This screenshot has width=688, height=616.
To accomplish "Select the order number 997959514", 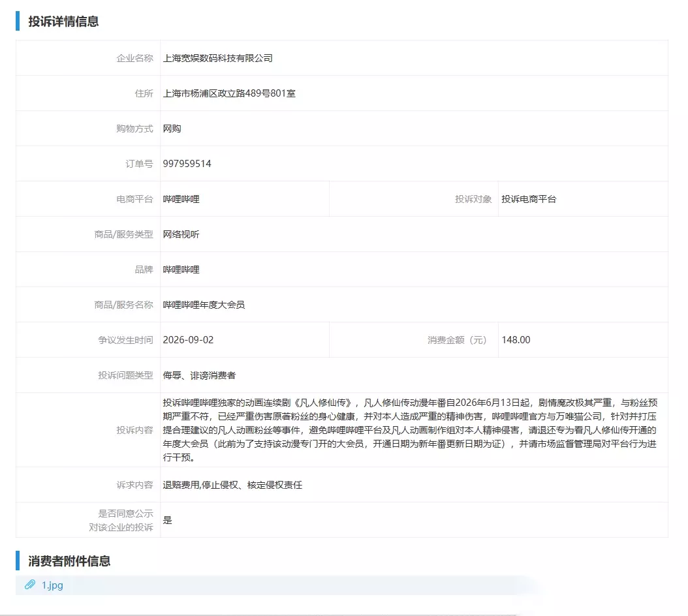I will click(187, 164).
